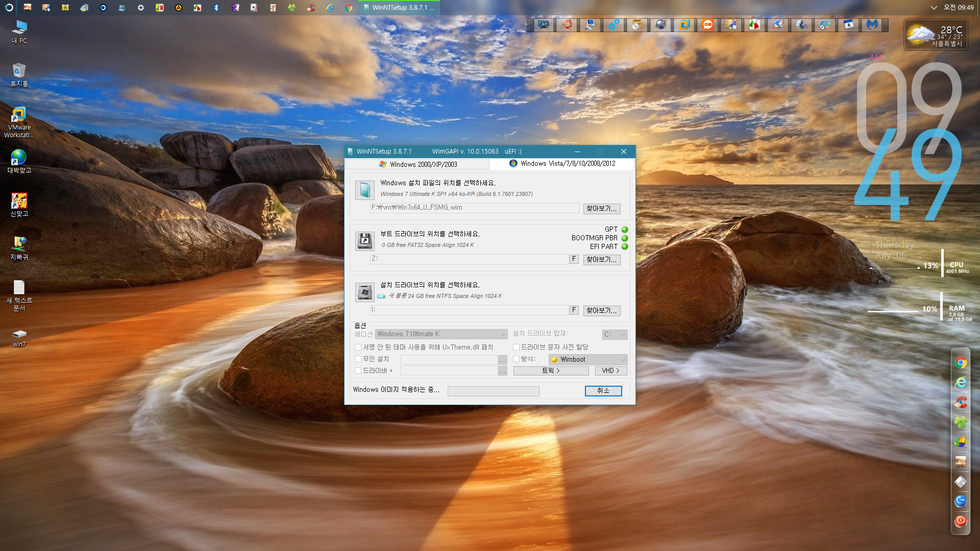Expand hidden system tray icons chevron
Screen dimensions: 980x551
934,8
